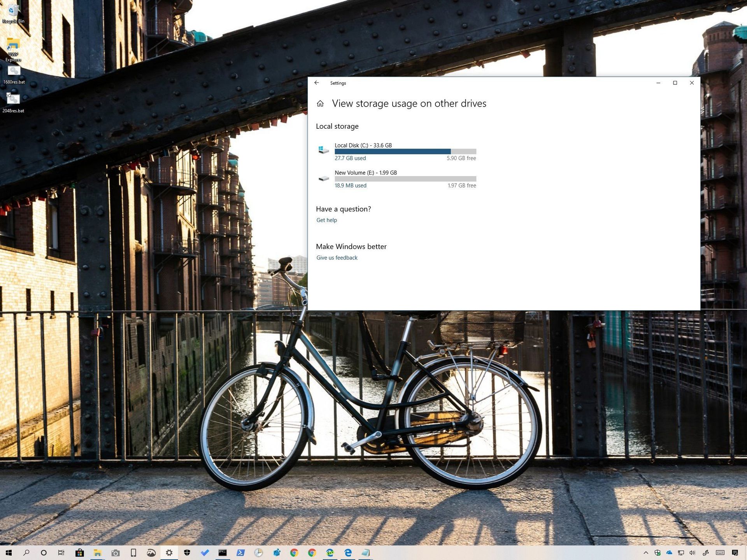747x560 pixels.
Task: Expand hidden icons in the system tray
Action: (x=645, y=552)
